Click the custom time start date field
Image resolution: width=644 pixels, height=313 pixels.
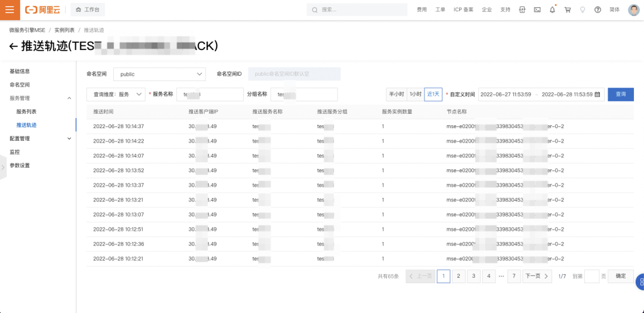[506, 94]
